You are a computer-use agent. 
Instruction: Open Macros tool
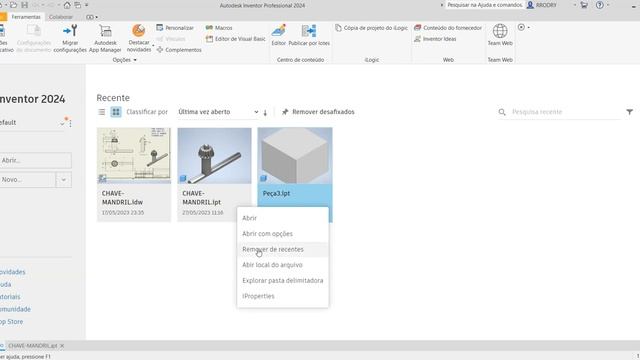coord(219,28)
